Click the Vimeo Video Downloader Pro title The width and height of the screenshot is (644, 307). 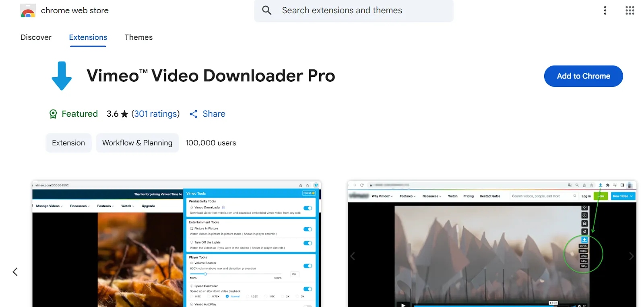[211, 76]
